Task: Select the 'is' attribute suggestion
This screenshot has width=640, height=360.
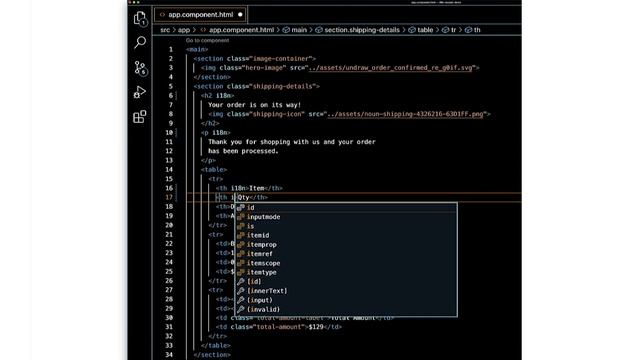Action: pos(346,226)
